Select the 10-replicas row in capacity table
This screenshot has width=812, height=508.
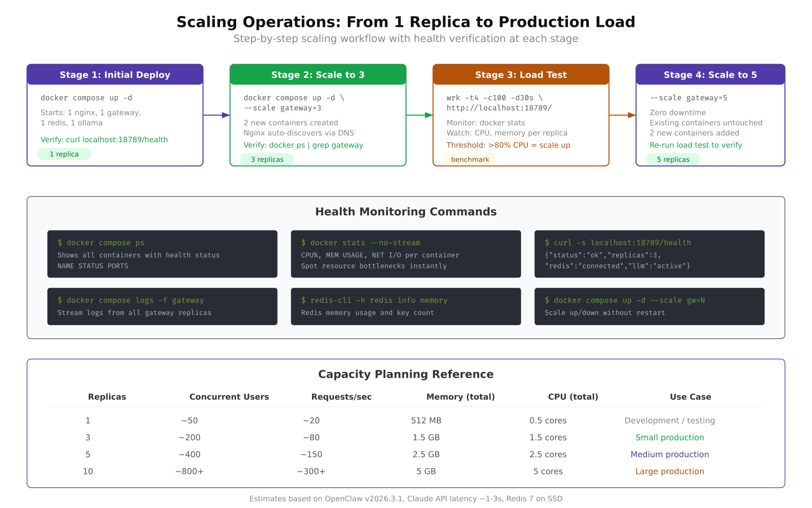(x=406, y=471)
